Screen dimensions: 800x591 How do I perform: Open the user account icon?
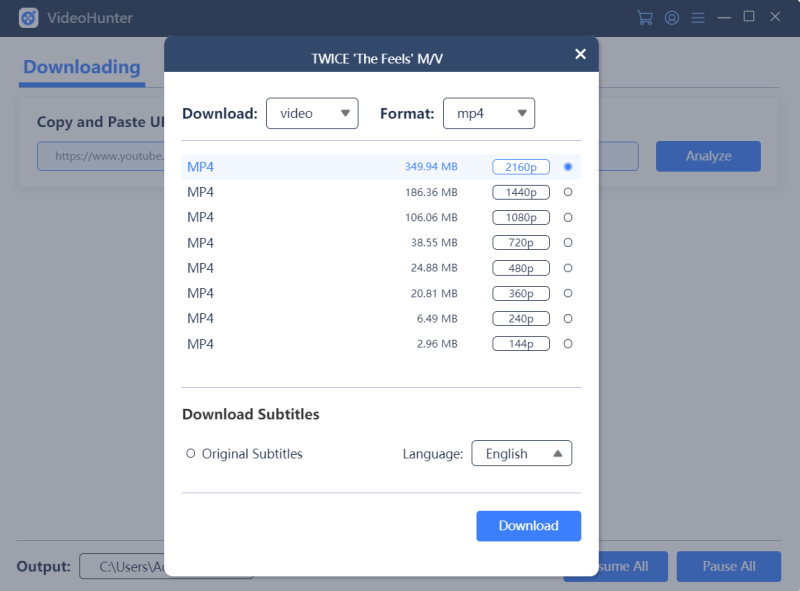click(x=672, y=18)
